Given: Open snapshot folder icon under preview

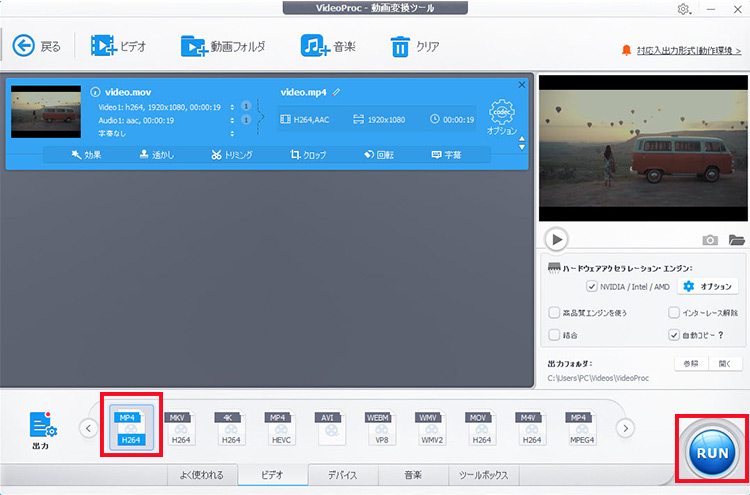Looking at the screenshot, I should tap(737, 240).
